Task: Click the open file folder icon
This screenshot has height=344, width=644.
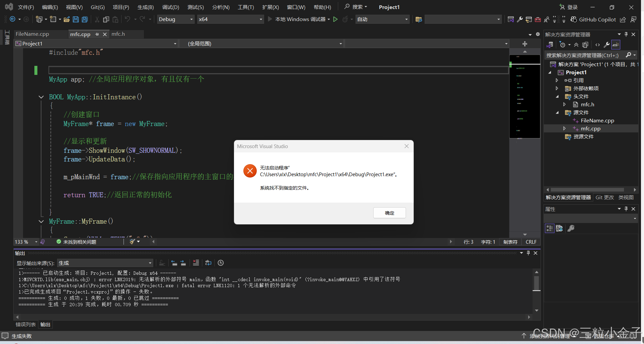Action: tap(66, 19)
